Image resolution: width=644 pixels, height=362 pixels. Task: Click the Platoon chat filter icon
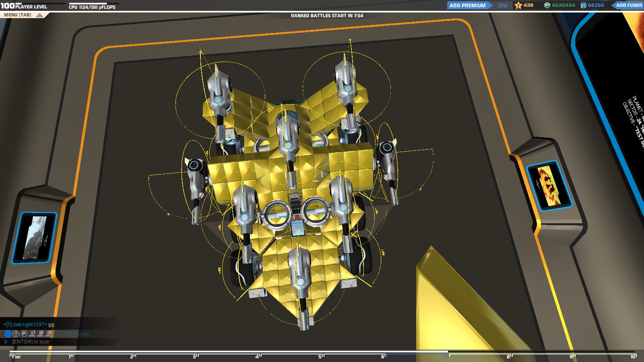tap(24, 334)
